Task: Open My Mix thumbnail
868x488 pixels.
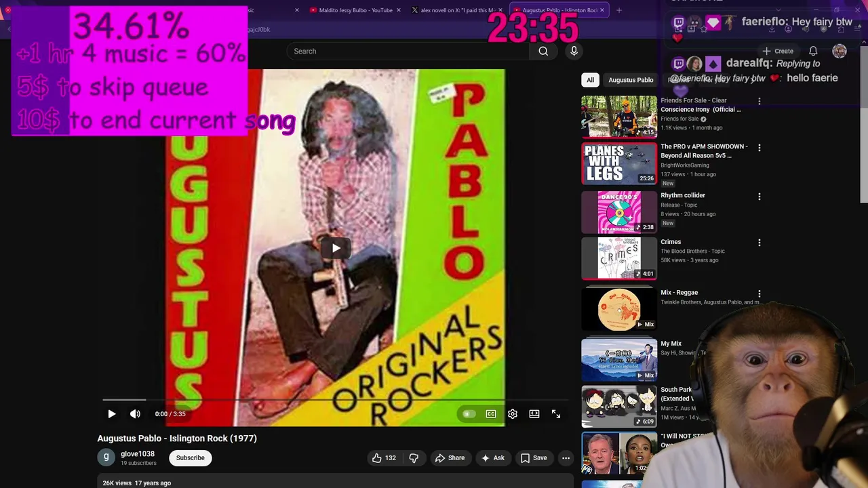Action: [x=619, y=360]
